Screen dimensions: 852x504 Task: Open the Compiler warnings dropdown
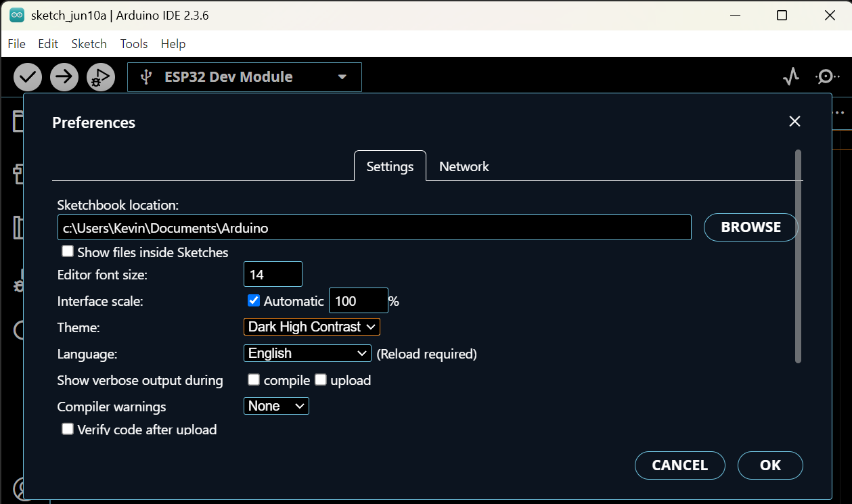click(276, 406)
